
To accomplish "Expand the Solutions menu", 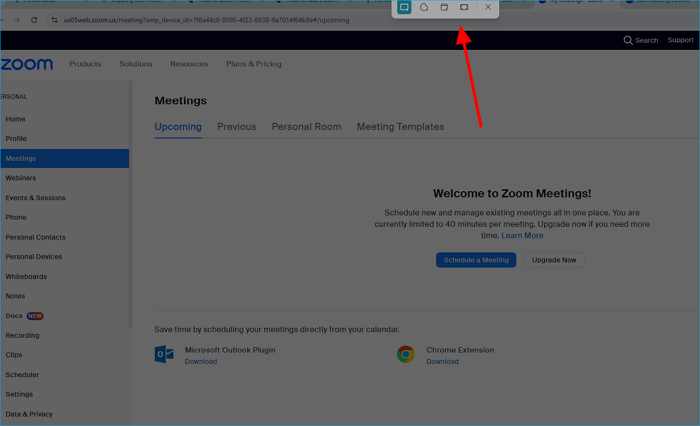I will click(x=136, y=64).
